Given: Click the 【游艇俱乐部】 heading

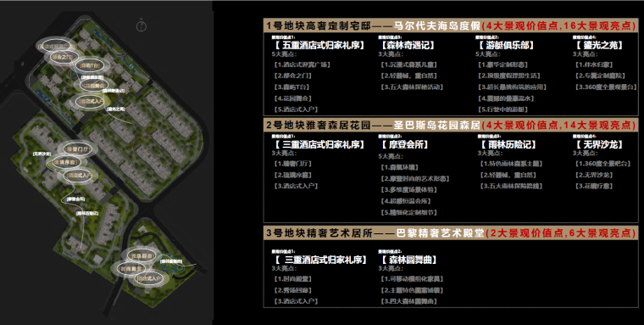Looking at the screenshot, I should pyautogui.click(x=506, y=45).
